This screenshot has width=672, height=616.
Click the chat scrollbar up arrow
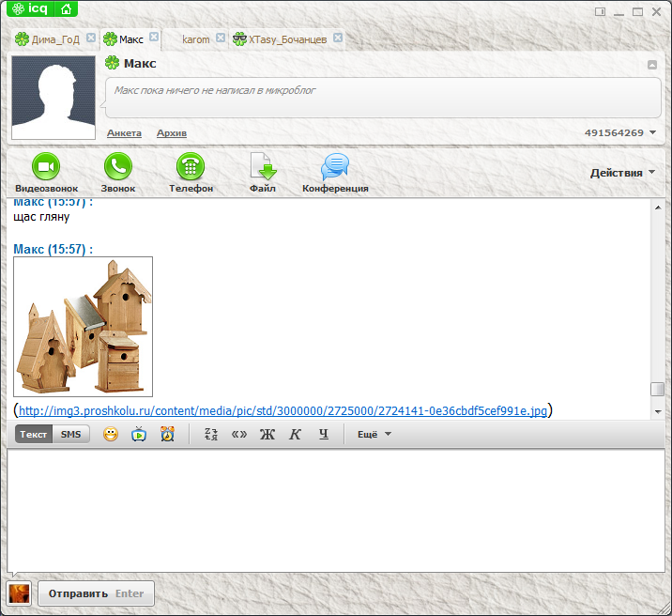[658, 208]
